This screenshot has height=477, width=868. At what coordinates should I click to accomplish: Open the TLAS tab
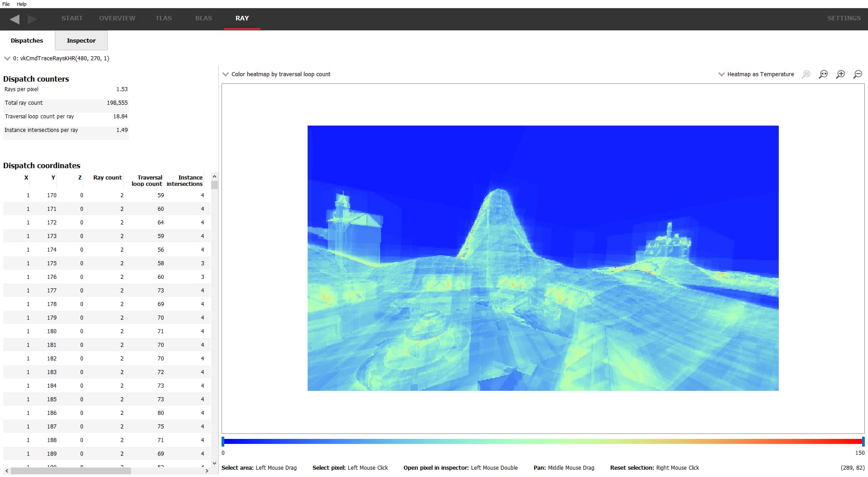click(164, 19)
